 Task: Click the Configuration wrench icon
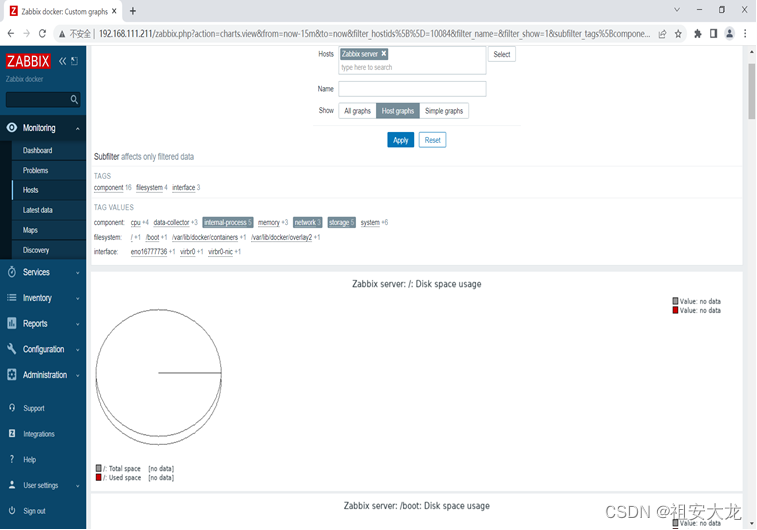pyautogui.click(x=12, y=349)
